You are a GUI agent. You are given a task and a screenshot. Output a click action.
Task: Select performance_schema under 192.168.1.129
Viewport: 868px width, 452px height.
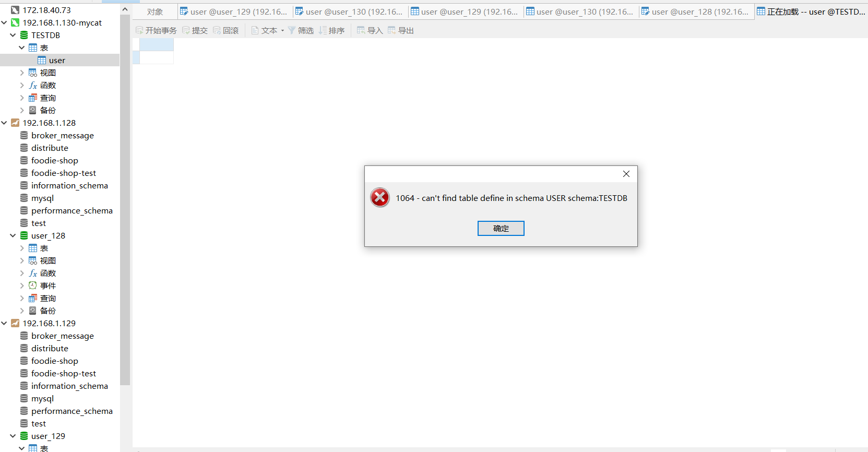coord(72,411)
